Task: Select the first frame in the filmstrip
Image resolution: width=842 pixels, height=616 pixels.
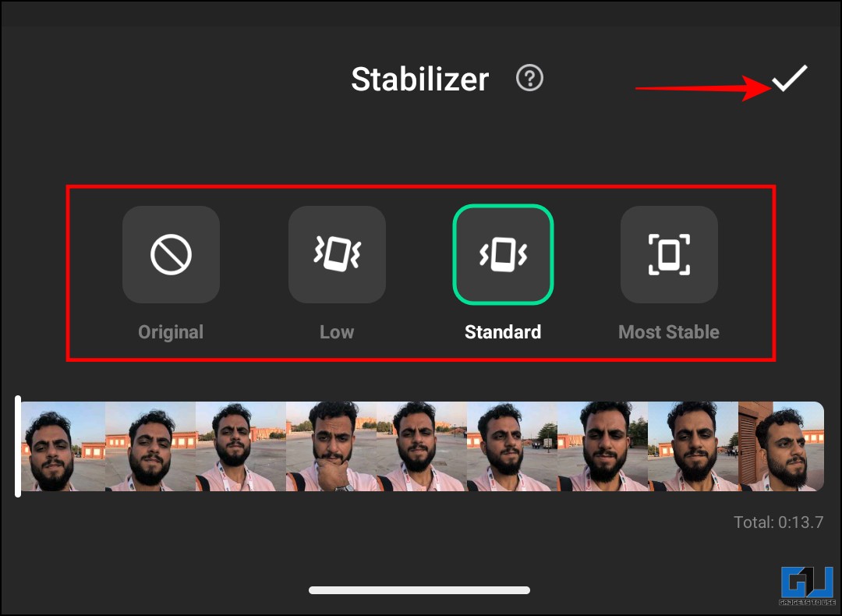Action: 63,446
